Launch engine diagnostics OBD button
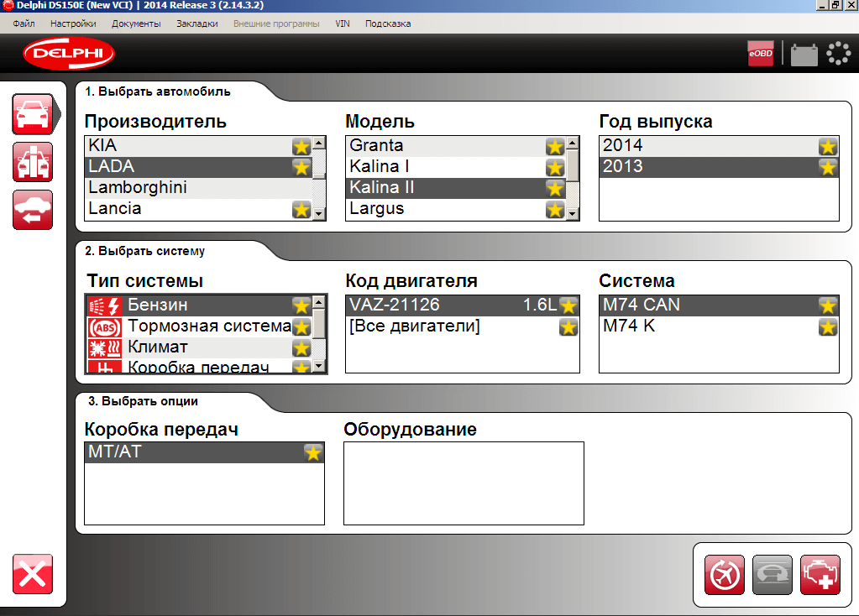859x616 pixels. click(x=820, y=575)
